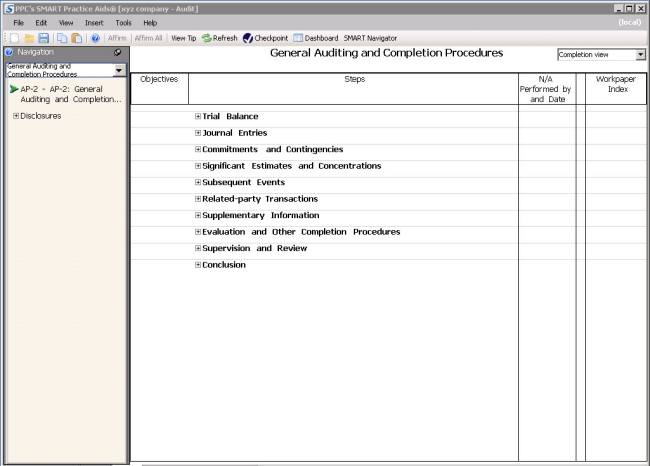The height and width of the screenshot is (466, 650).
Task: Close the application window
Action: coord(640,9)
